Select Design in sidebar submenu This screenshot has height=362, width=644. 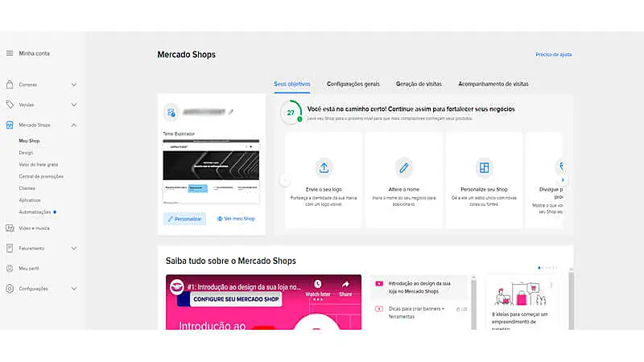coord(26,153)
